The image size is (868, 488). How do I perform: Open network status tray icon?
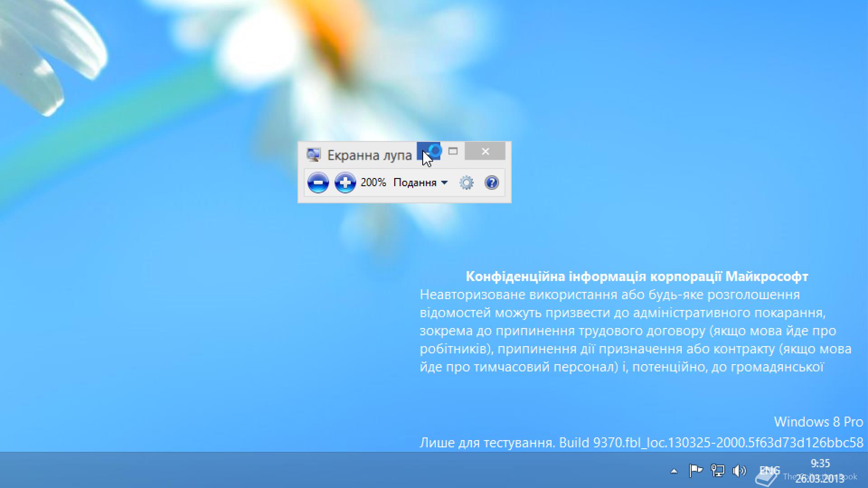[717, 471]
